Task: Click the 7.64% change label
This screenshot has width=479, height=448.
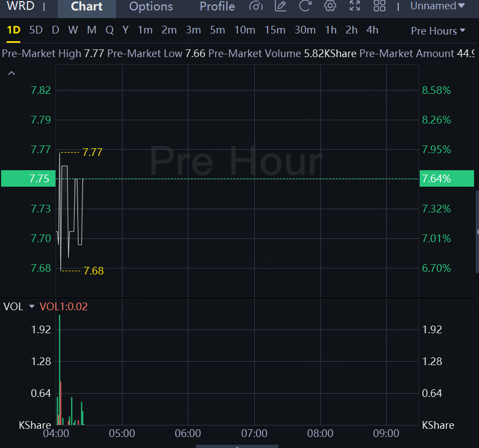Action: click(447, 178)
